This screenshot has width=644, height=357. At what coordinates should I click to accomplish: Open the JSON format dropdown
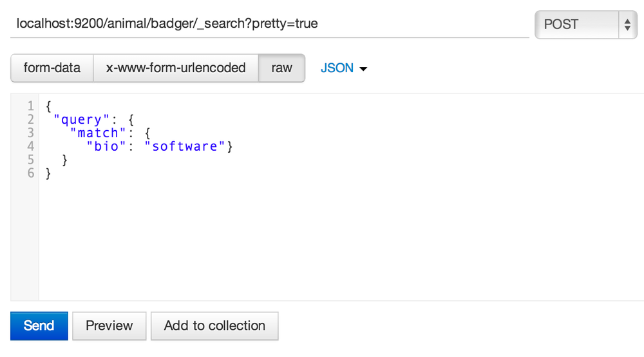point(337,68)
